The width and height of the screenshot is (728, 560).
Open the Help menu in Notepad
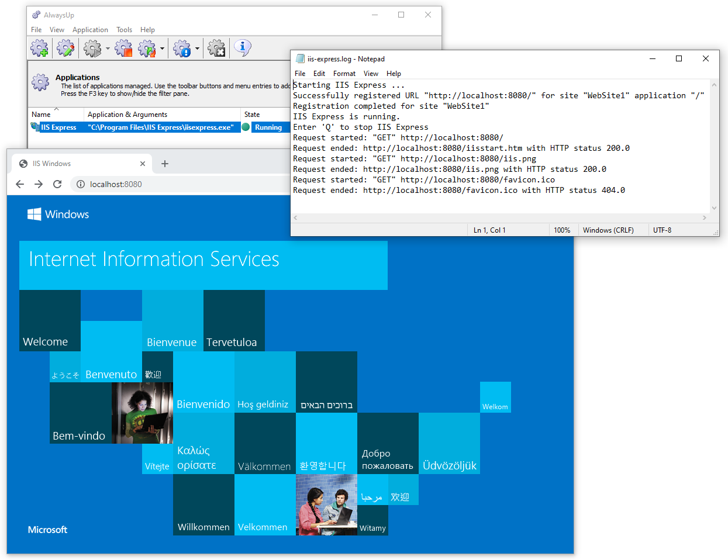tap(394, 74)
